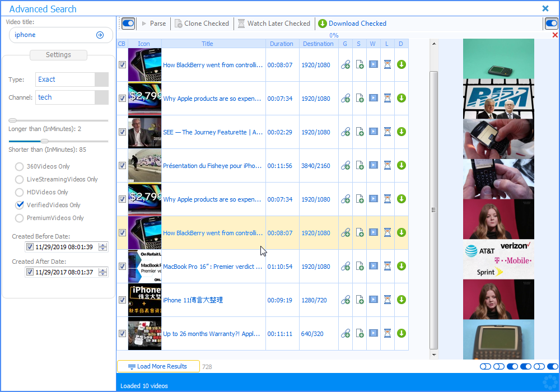Sort by Title column header

click(x=213, y=44)
